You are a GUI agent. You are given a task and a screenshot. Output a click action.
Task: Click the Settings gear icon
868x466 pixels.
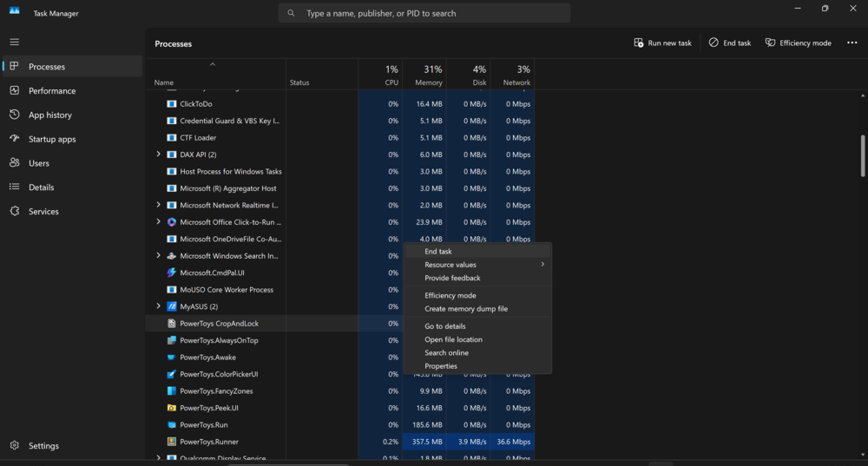click(15, 445)
